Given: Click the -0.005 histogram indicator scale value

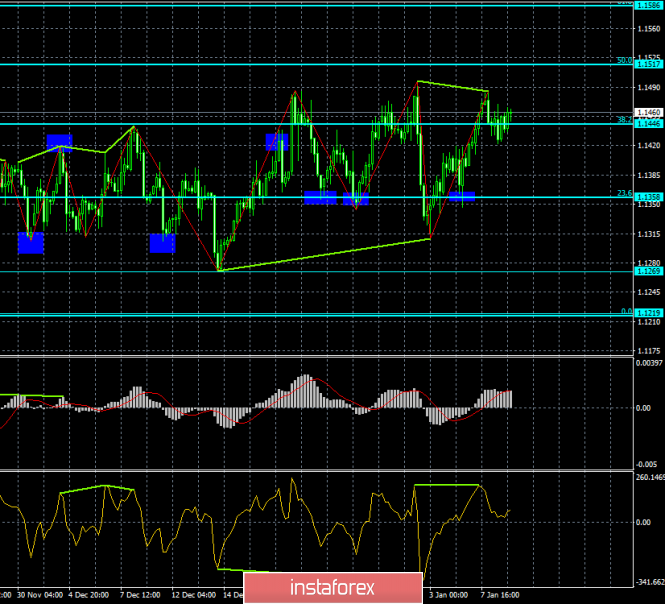Looking at the screenshot, I should pos(647,464).
